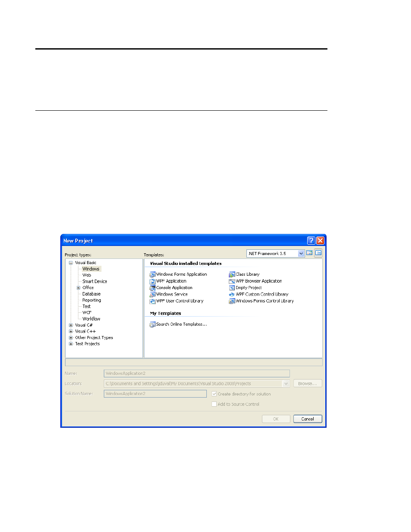411x532 pixels.
Task: Expand the Office tree node
Action: click(78, 288)
